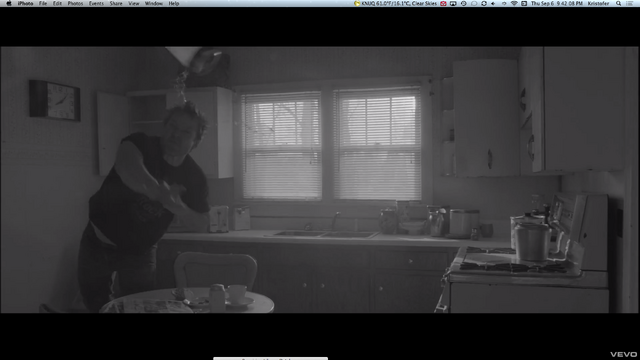Open the Notification Center list icon
The image size is (640, 360).
point(630,3)
